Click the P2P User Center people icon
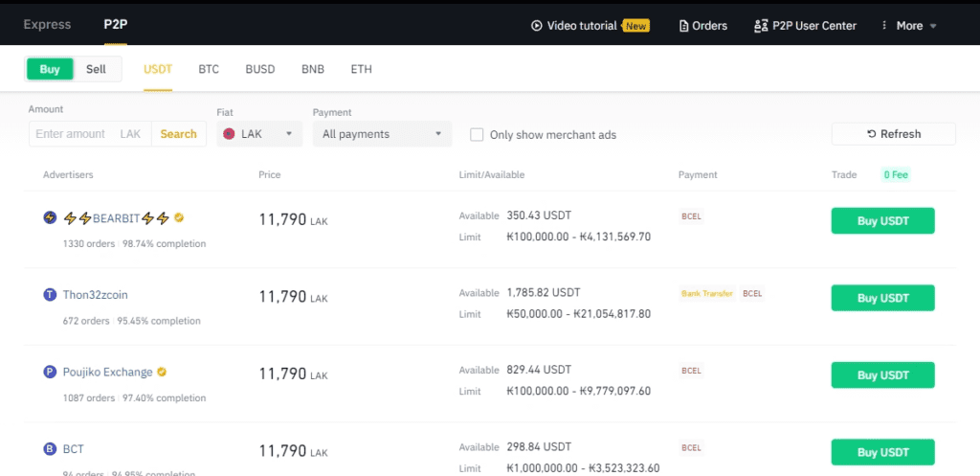Image resolution: width=980 pixels, height=476 pixels. point(761,26)
